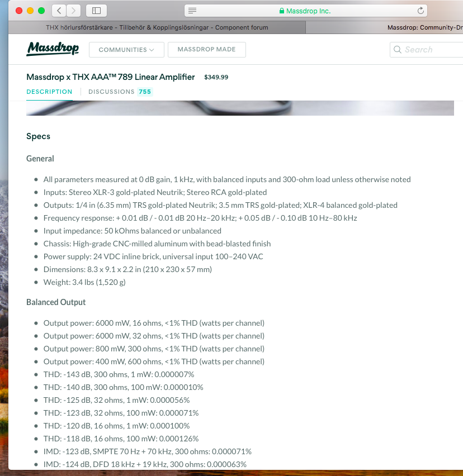This screenshot has width=463, height=476.
Task: Click 'Output power: 6000 mW, 16 ohms' line
Action: [154, 323]
